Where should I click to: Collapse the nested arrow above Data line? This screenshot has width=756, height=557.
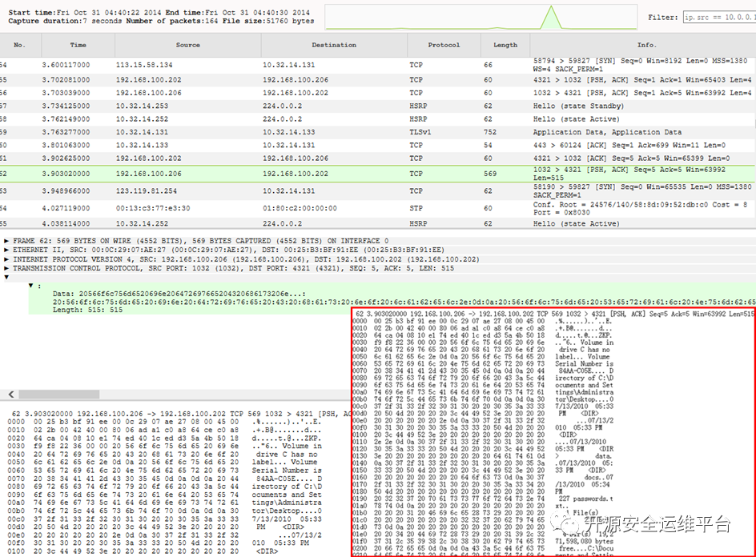pos(31,286)
